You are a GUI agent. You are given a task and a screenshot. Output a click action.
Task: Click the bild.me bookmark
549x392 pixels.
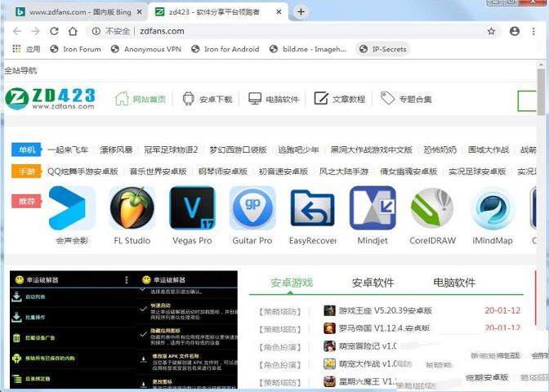click(308, 49)
